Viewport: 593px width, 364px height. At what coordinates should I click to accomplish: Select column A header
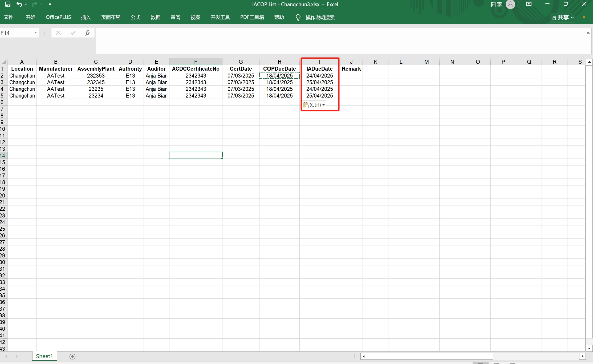coord(22,62)
